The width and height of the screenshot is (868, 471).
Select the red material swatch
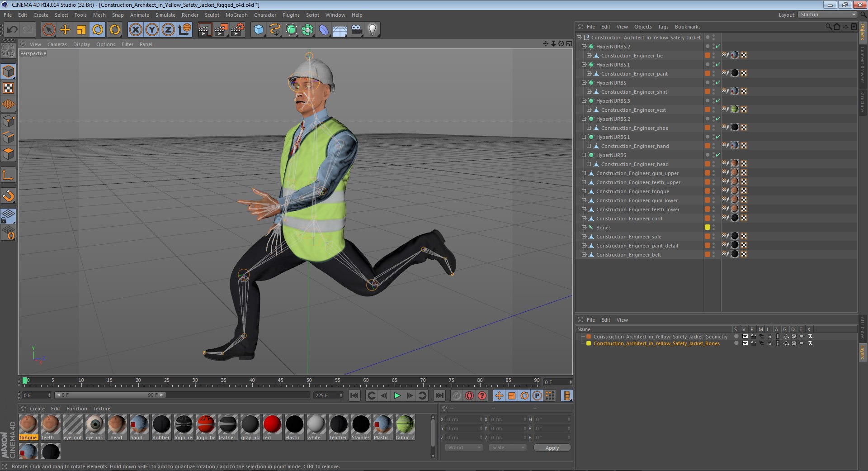point(272,427)
